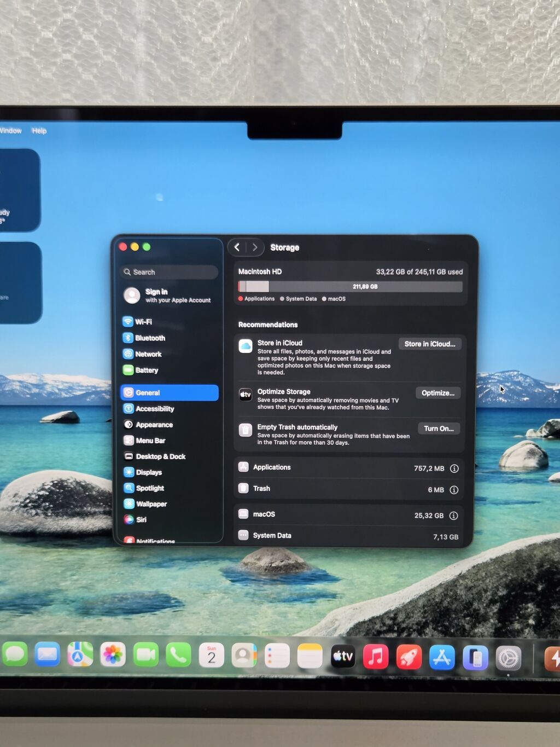Click the Search field in Settings
This screenshot has width=560, height=747.
point(170,272)
